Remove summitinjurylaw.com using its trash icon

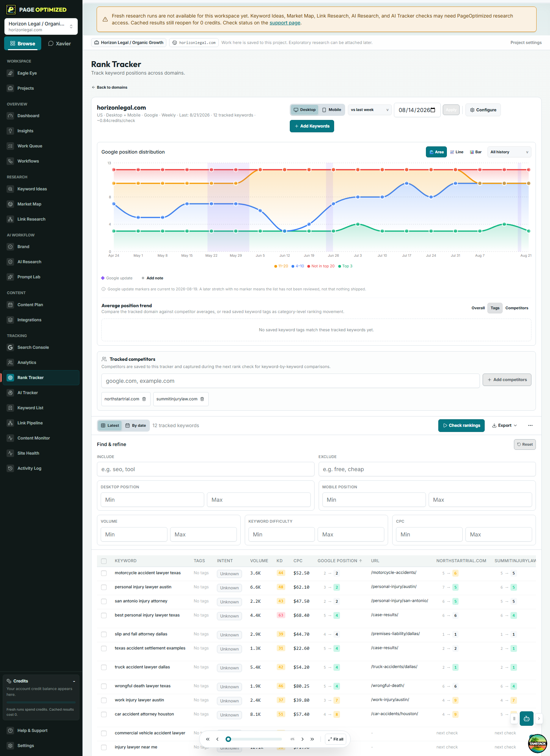202,399
